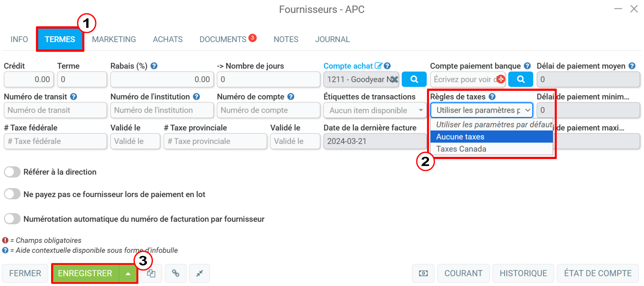Viewport: 644px width, 286px height.
Task: Click the cash payment icon button
Action: (423, 273)
